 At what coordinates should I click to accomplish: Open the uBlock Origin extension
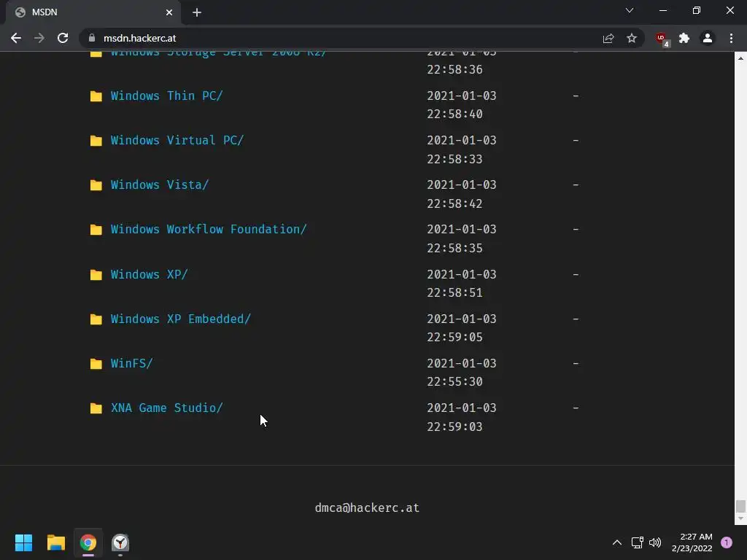(x=662, y=39)
